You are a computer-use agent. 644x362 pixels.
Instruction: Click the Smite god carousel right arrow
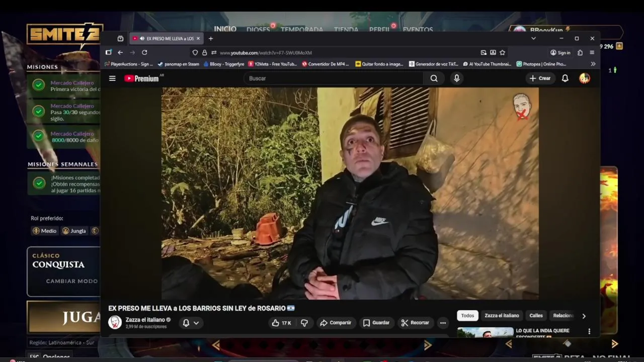[x=428, y=345]
